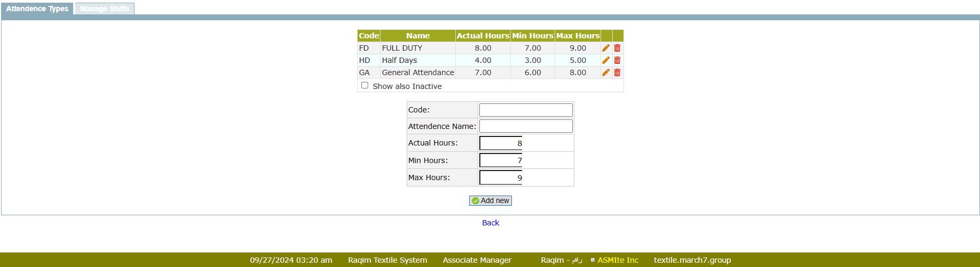Edit the Half Days row

point(606,60)
